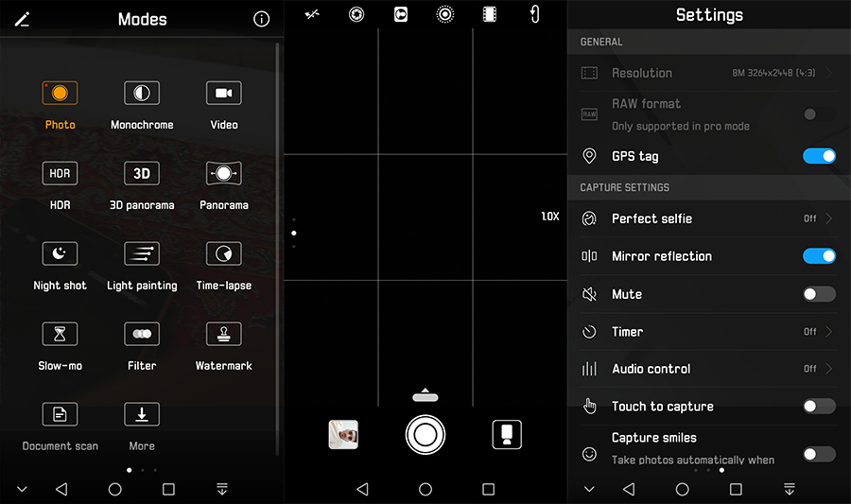851x504 pixels.
Task: Disable the Mirror reflection switch
Action: 818,256
